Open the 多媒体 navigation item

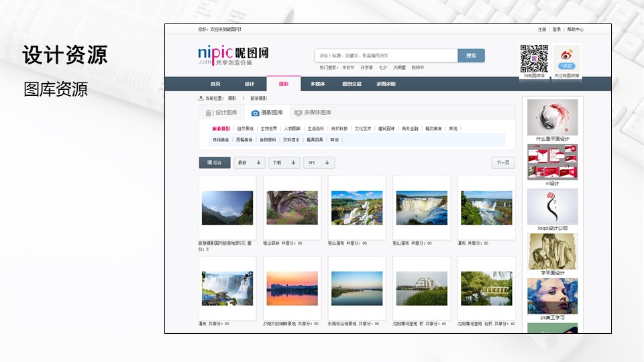317,84
